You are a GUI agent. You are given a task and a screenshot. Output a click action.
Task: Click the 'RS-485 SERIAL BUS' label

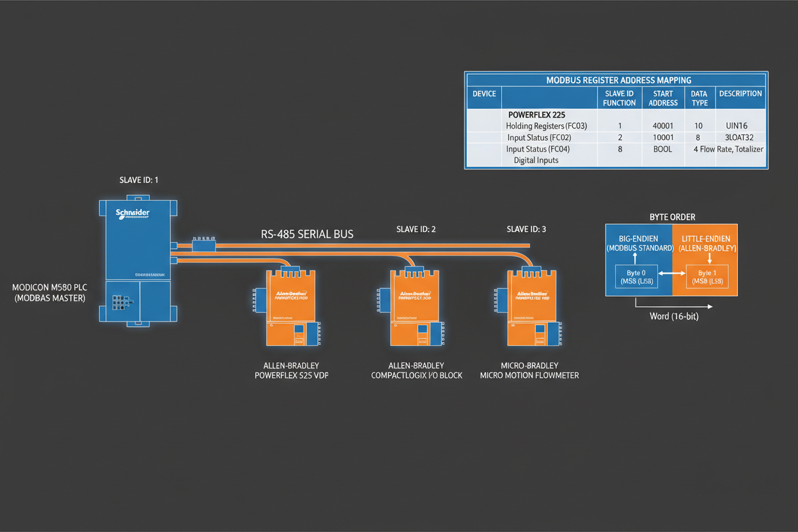tap(307, 234)
